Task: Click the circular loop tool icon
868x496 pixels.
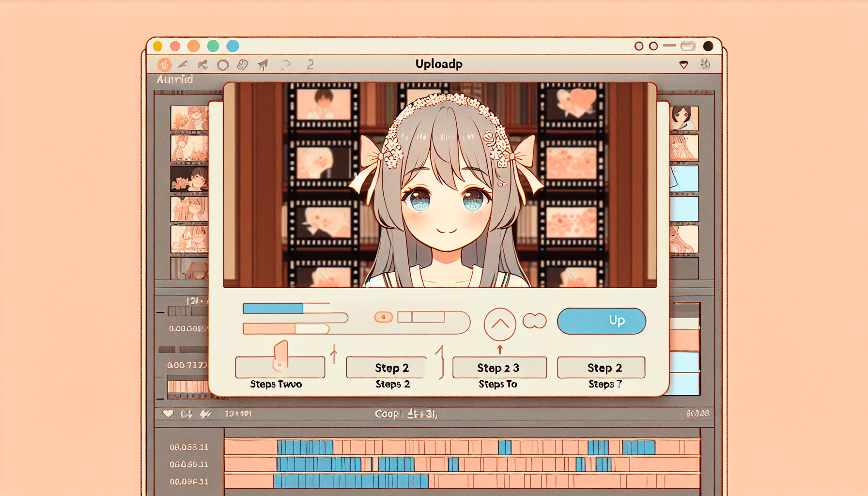Action: point(223,64)
